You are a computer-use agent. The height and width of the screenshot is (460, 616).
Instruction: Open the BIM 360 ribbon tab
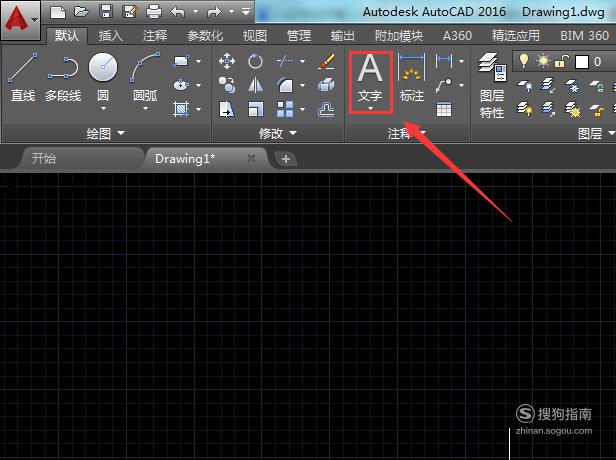tap(585, 36)
